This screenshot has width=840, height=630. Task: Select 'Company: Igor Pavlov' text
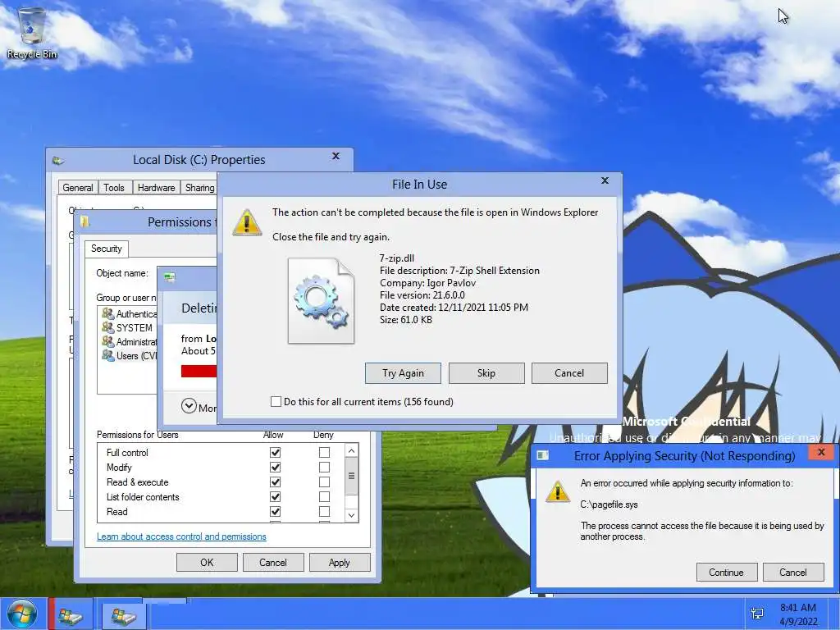click(x=427, y=283)
